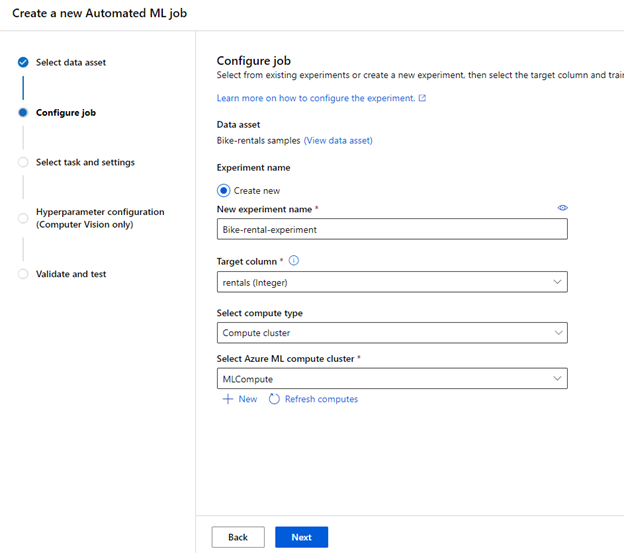Image resolution: width=624 pixels, height=553 pixels.
Task: Open the View data asset link
Action: [x=338, y=141]
